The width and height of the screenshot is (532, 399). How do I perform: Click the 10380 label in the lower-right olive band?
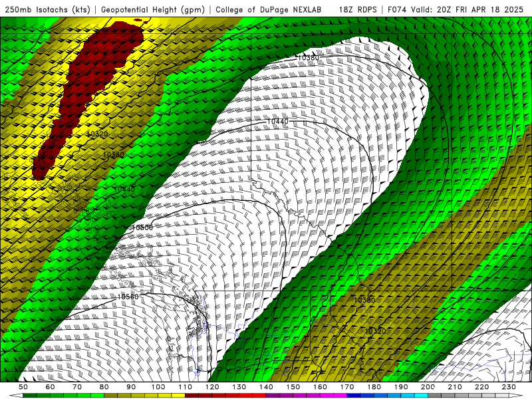click(364, 300)
